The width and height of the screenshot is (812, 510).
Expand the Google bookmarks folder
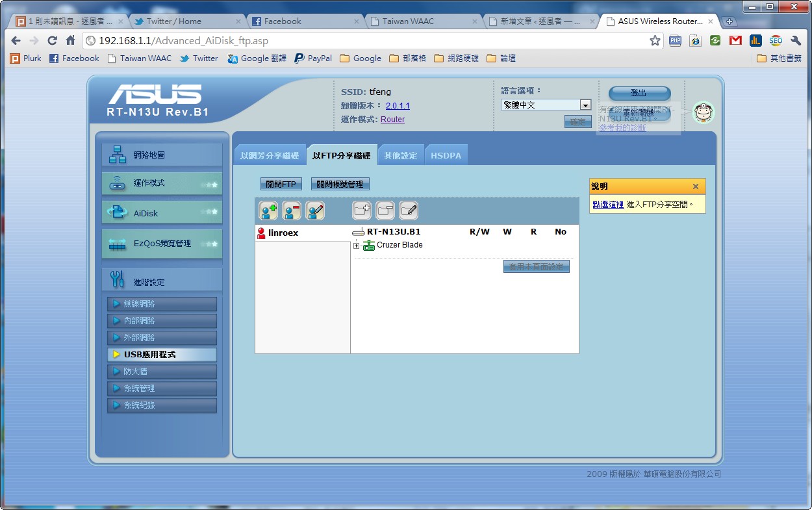click(361, 58)
